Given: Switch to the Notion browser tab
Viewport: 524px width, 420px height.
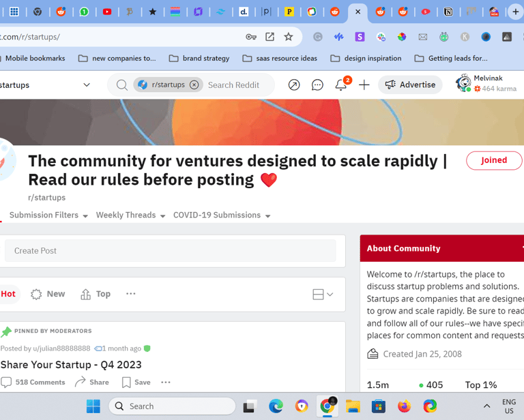Looking at the screenshot, I should pos(448,12).
